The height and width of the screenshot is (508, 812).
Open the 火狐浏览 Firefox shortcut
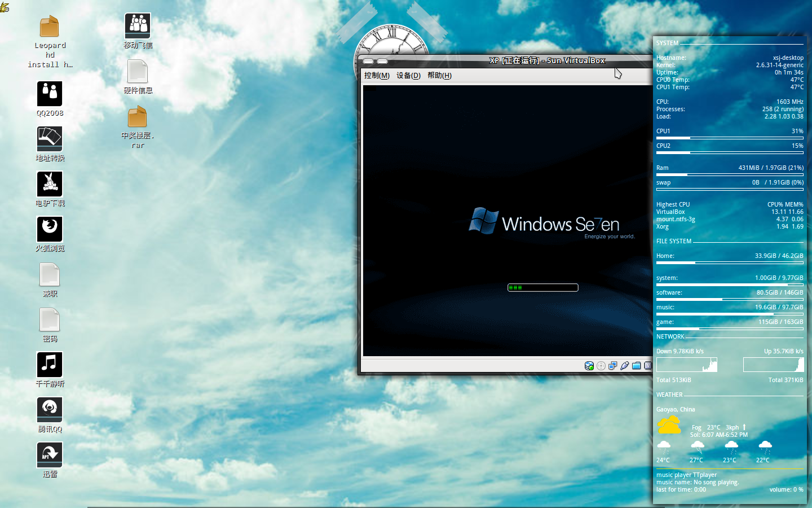tap(50, 229)
